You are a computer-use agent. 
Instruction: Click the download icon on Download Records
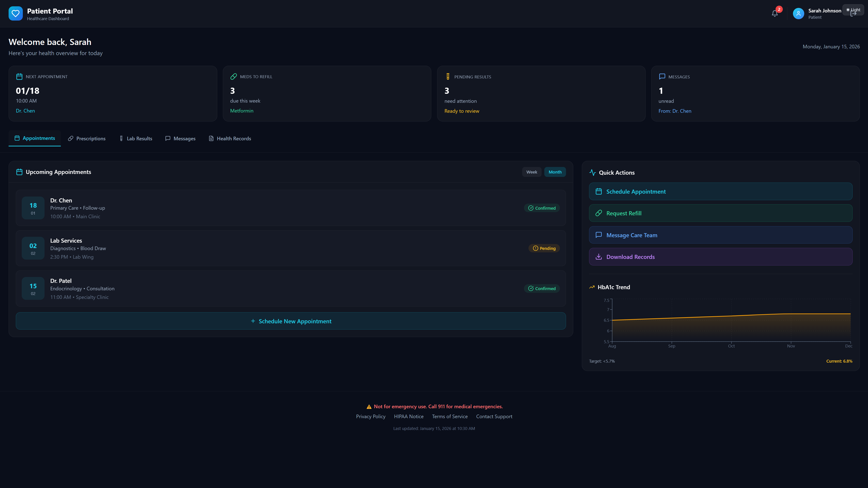tap(599, 257)
